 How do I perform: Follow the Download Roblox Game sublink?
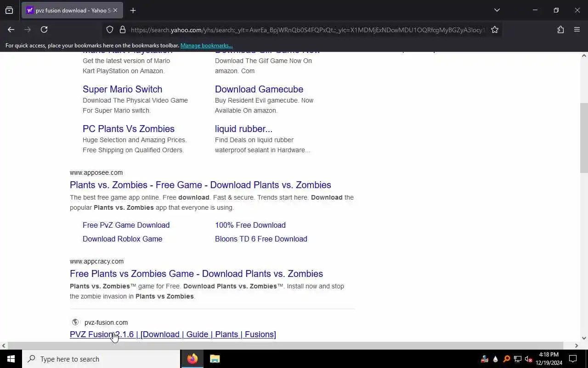pos(122,239)
